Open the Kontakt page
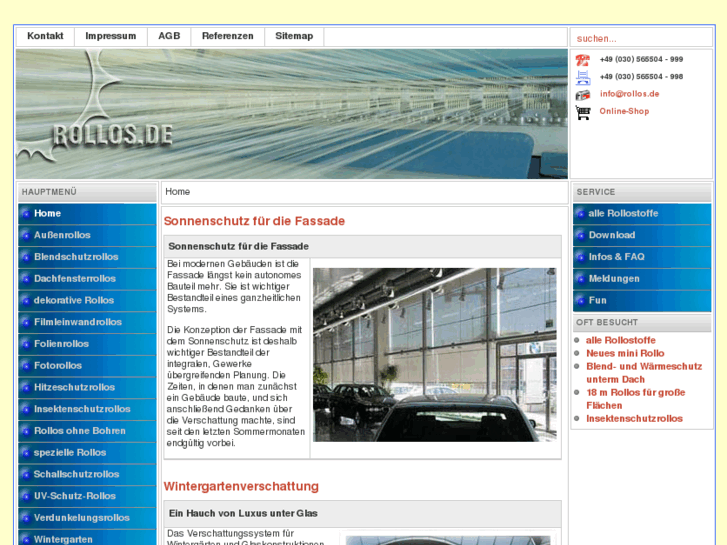This screenshot has width=727, height=545. pyautogui.click(x=45, y=36)
